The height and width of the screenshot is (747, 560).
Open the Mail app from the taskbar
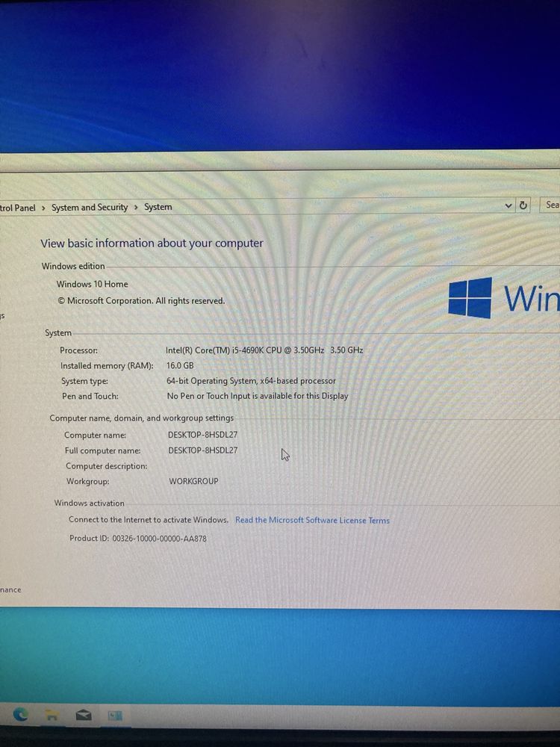point(84,715)
